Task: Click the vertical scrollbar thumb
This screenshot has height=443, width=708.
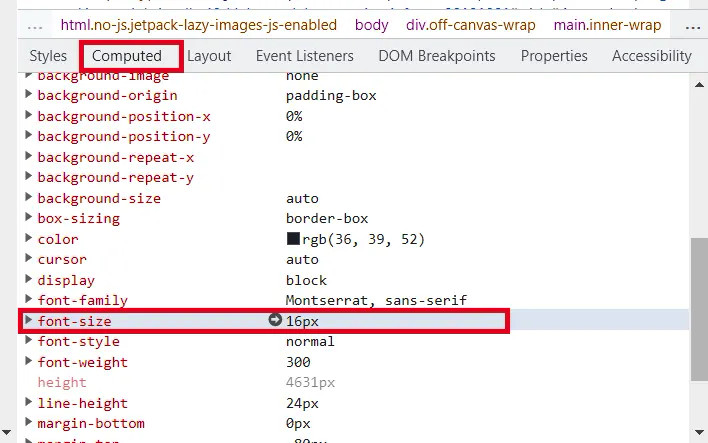Action: pos(698,310)
